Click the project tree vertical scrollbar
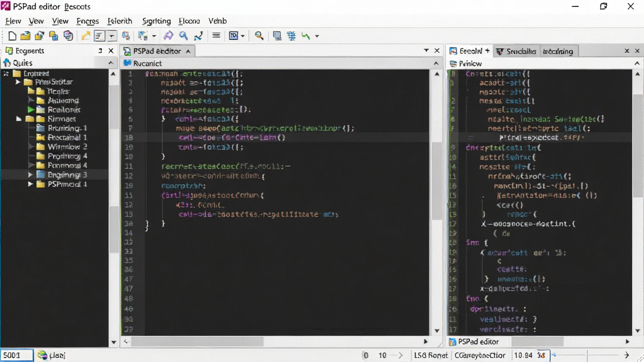644x362 pixels. 113,207
